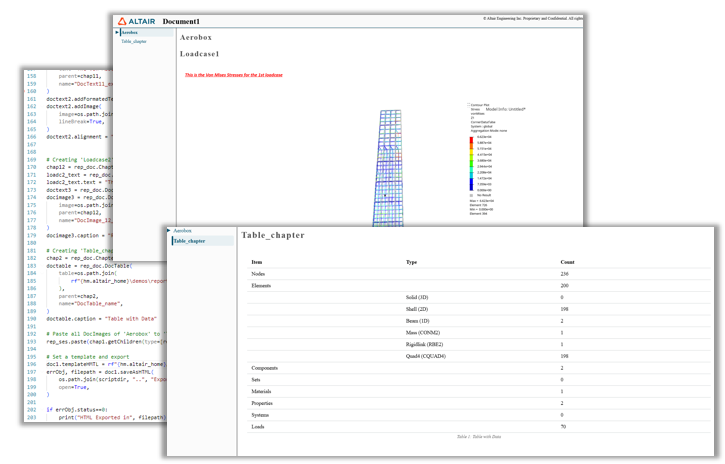Click the Item column header in table
This screenshot has height=464, width=725.
tap(257, 262)
